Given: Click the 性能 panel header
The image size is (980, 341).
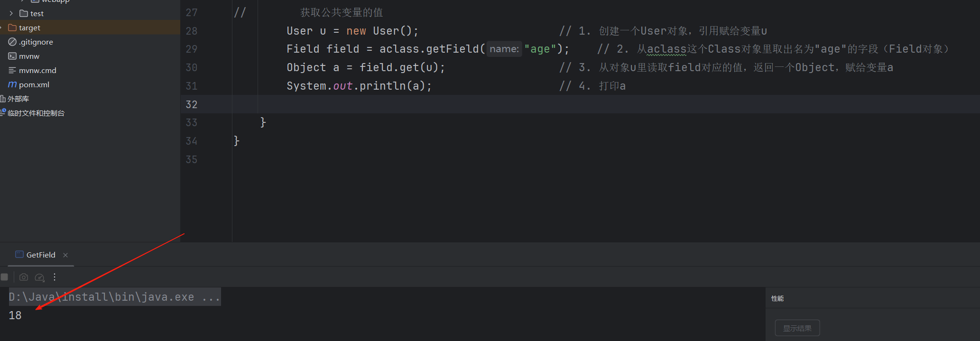Looking at the screenshot, I should pyautogui.click(x=777, y=298).
